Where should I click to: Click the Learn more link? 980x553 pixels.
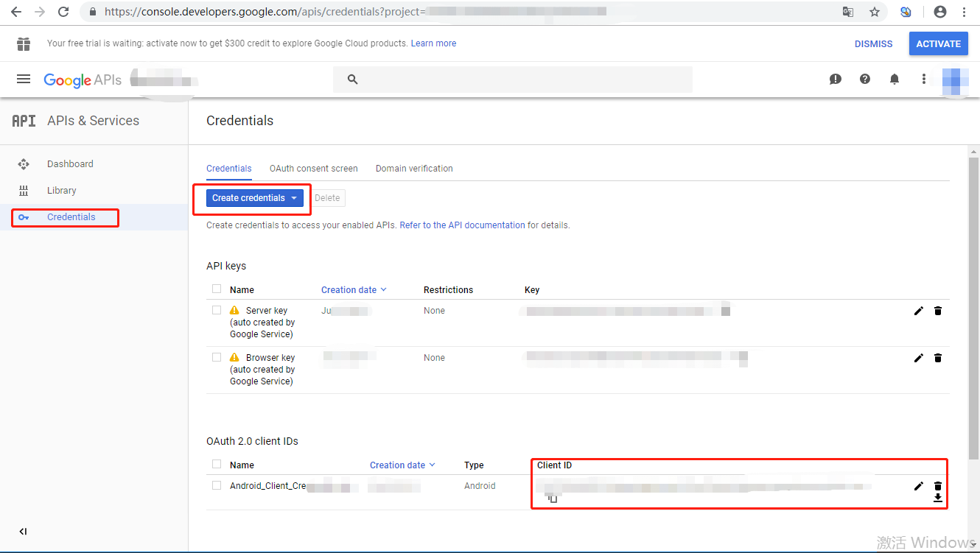(x=433, y=43)
